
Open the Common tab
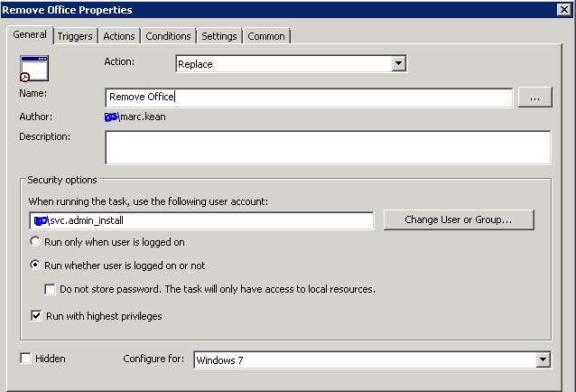[x=266, y=36]
